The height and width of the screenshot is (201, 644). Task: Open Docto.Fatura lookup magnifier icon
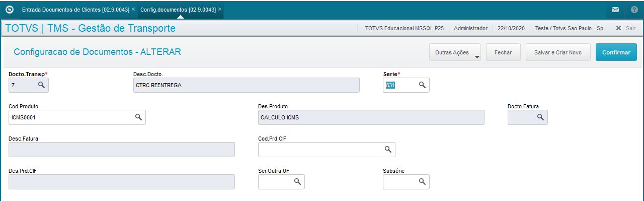click(540, 117)
